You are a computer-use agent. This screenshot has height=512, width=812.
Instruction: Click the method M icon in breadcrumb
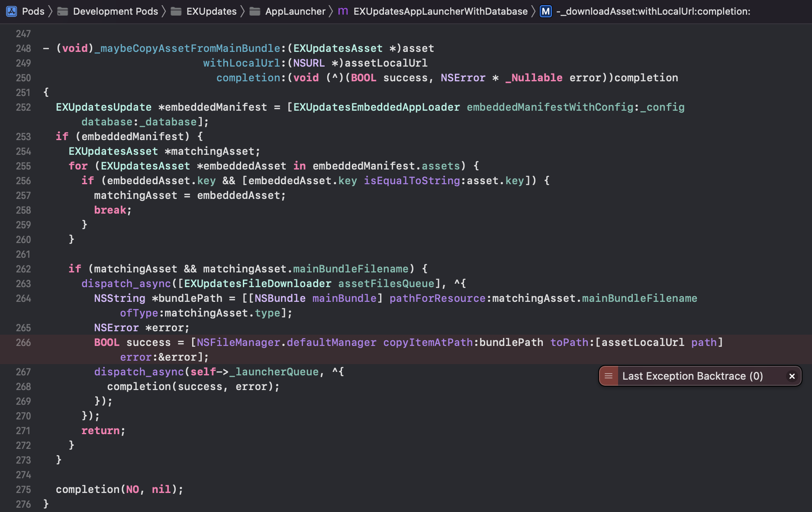[x=546, y=11]
